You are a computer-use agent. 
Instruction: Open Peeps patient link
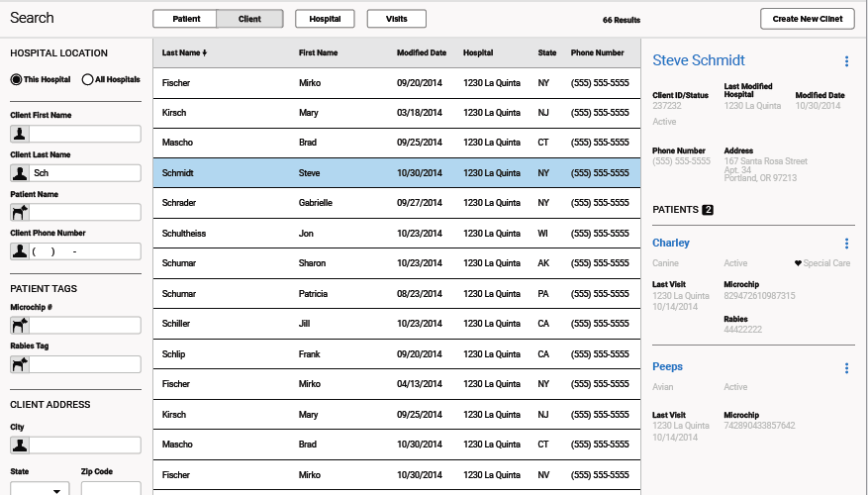point(668,366)
